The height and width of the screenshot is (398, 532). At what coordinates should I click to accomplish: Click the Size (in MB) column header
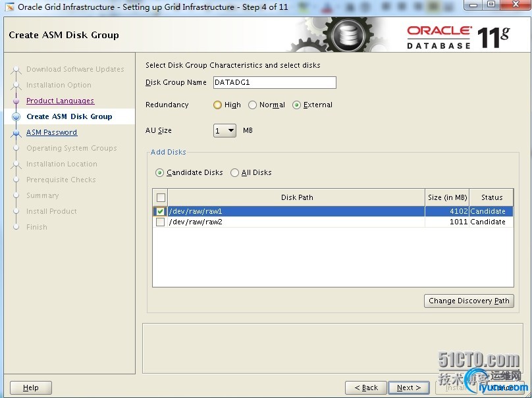coord(447,197)
